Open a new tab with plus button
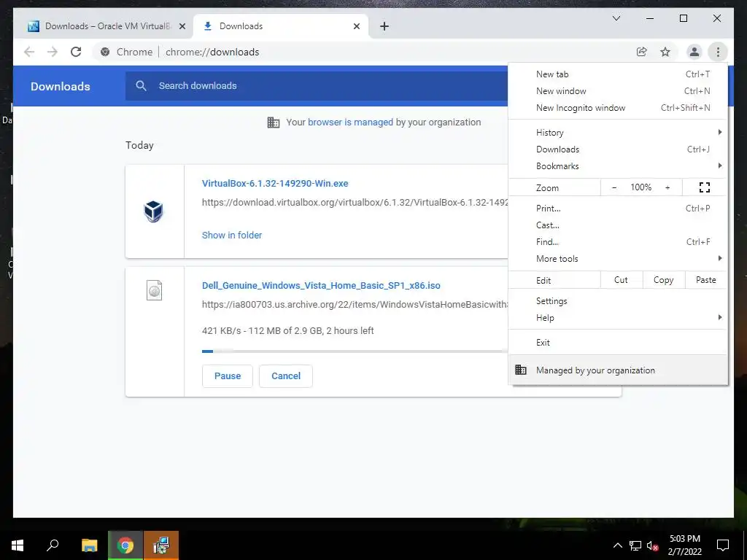Screen dimensions: 747x560 pos(384,26)
